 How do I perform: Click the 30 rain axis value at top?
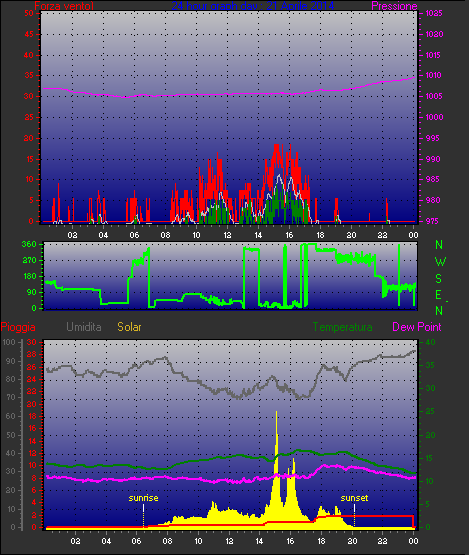pyautogui.click(x=32, y=342)
